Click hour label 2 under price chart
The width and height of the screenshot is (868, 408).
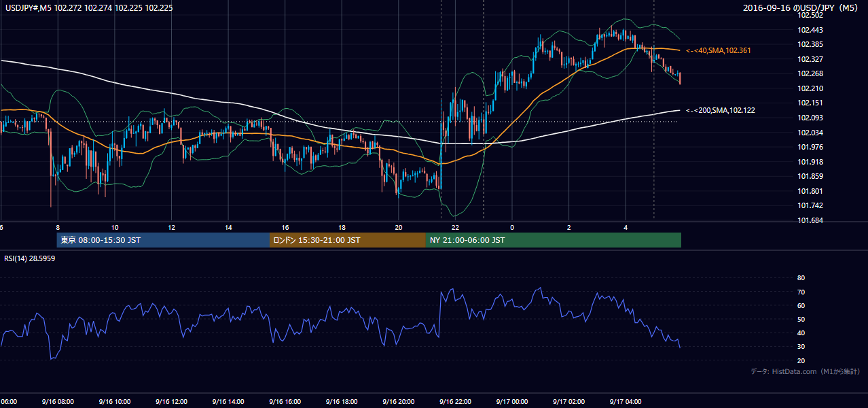point(569,227)
